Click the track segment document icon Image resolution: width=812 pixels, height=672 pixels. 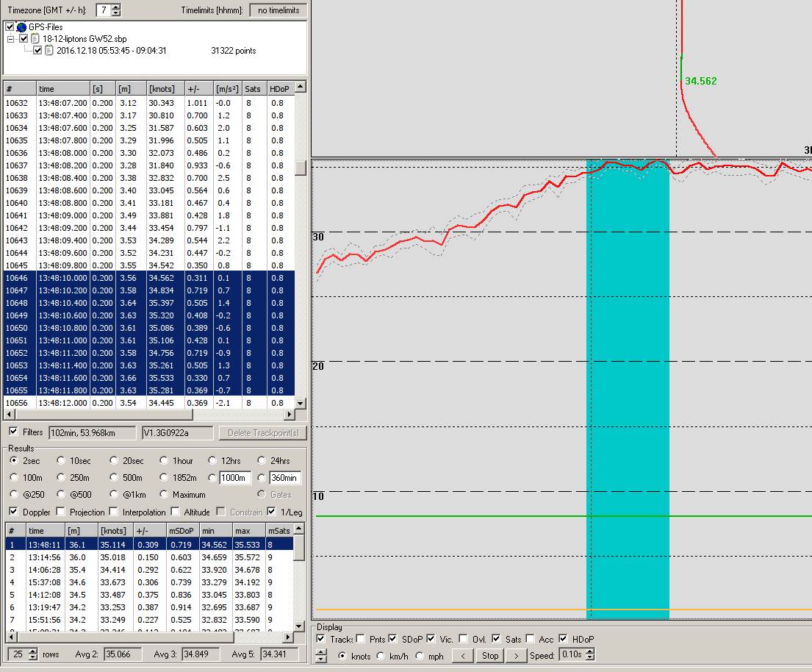48,51
